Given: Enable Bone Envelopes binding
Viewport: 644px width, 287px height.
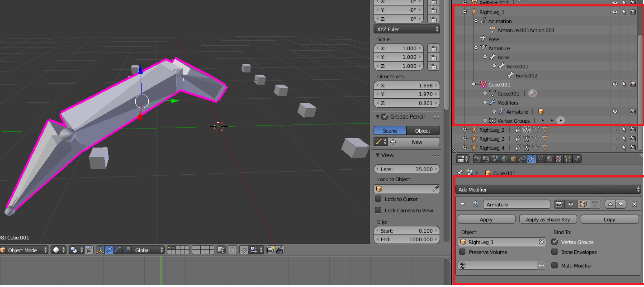Looking at the screenshot, I should click(x=555, y=252).
